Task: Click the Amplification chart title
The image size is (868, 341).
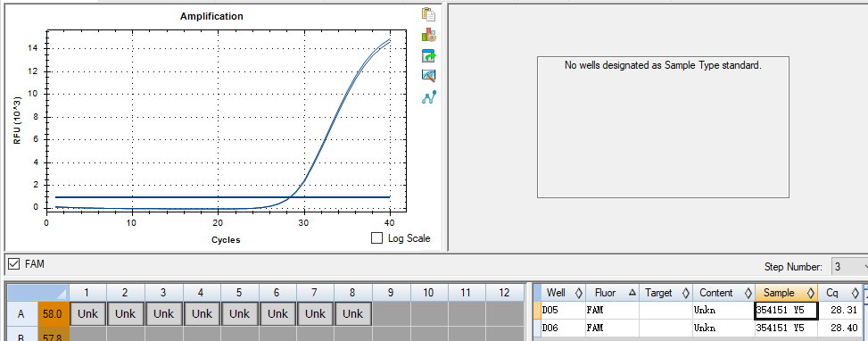Action: [x=211, y=17]
